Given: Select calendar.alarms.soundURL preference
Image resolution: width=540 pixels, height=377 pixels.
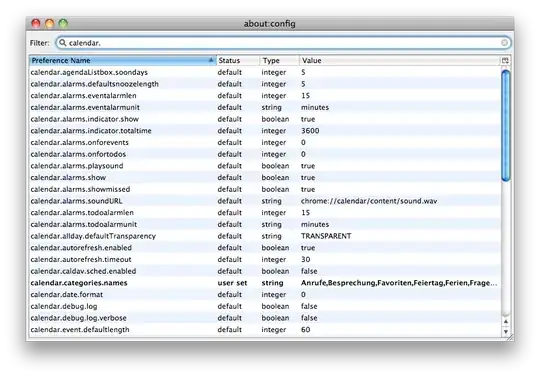Looking at the screenshot, I should (x=265, y=201).
